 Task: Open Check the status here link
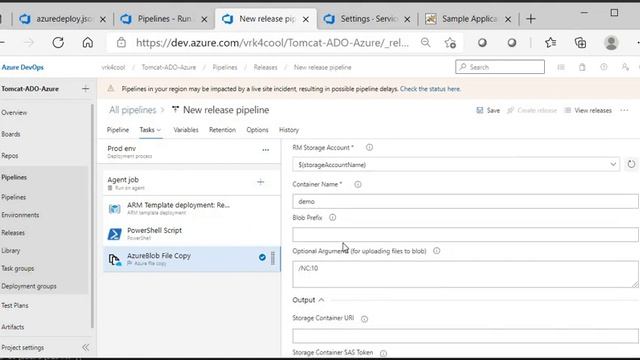(x=430, y=89)
